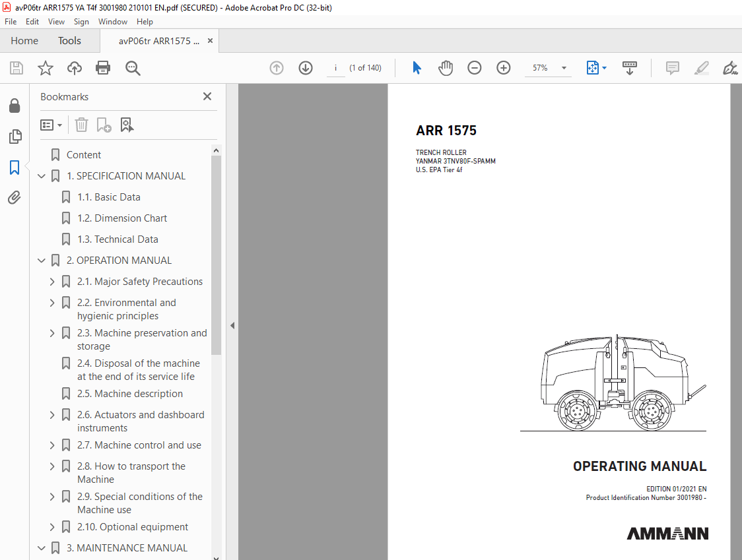Open the security lock panel
The image size is (742, 560).
coord(15,106)
